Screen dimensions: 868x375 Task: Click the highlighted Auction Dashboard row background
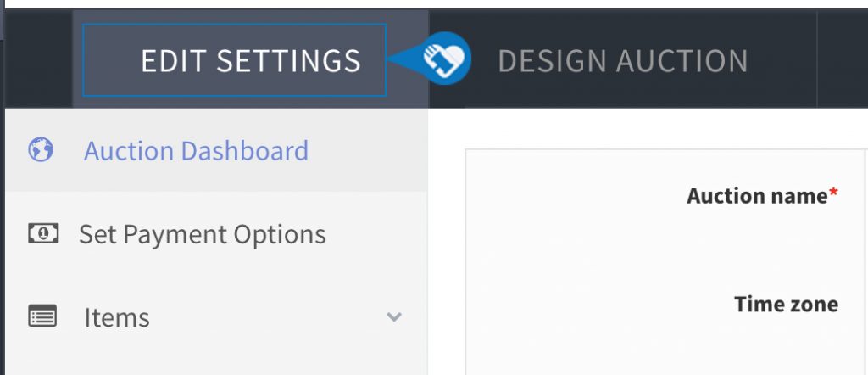tap(216, 150)
